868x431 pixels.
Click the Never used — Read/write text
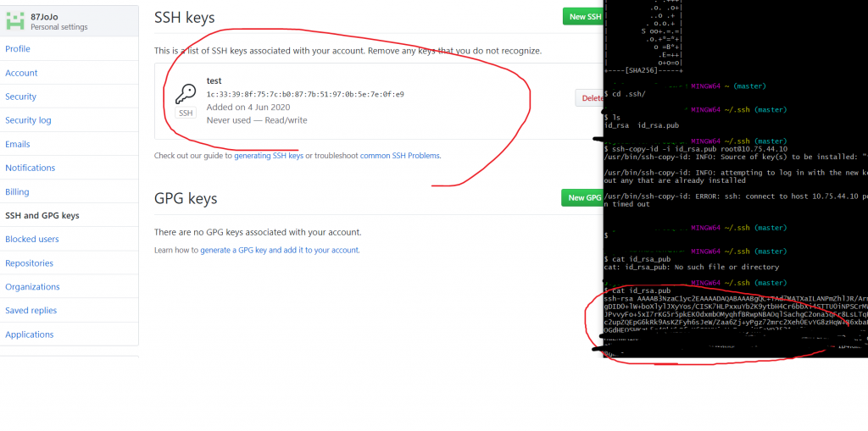click(x=257, y=120)
